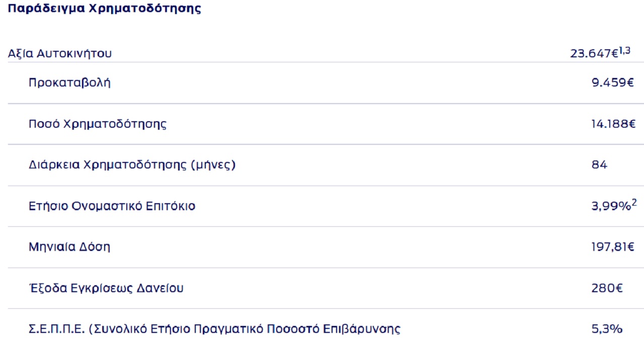Select the 'Ποσό Χρηματοδότησης' label
Image resolution: width=644 pixels, height=344 pixels.
point(98,124)
